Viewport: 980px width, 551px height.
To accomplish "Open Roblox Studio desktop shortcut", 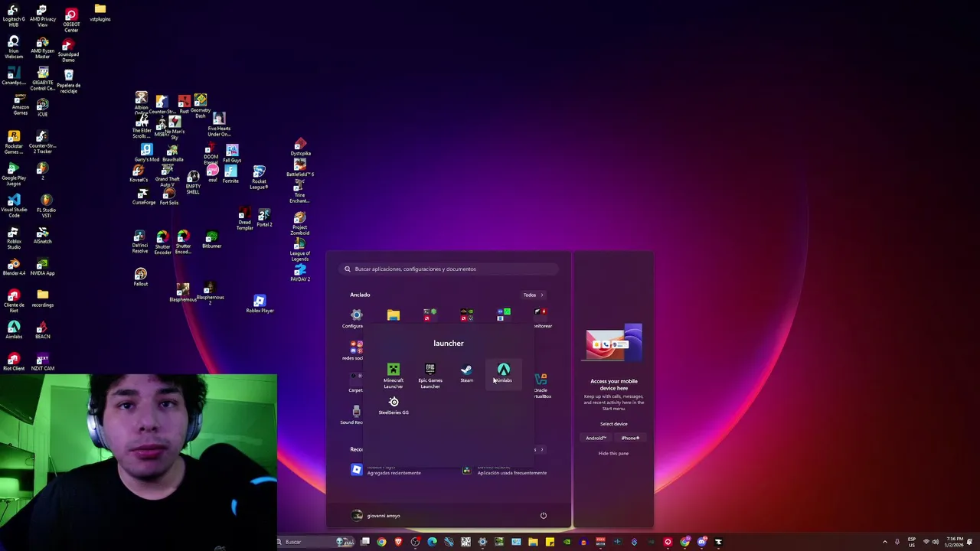I will (x=14, y=238).
